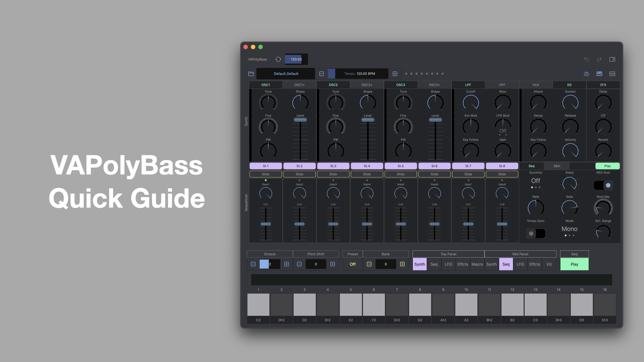The image size is (644, 362).
Task: Click the tempo sync refresh icon
Action: click(x=278, y=59)
